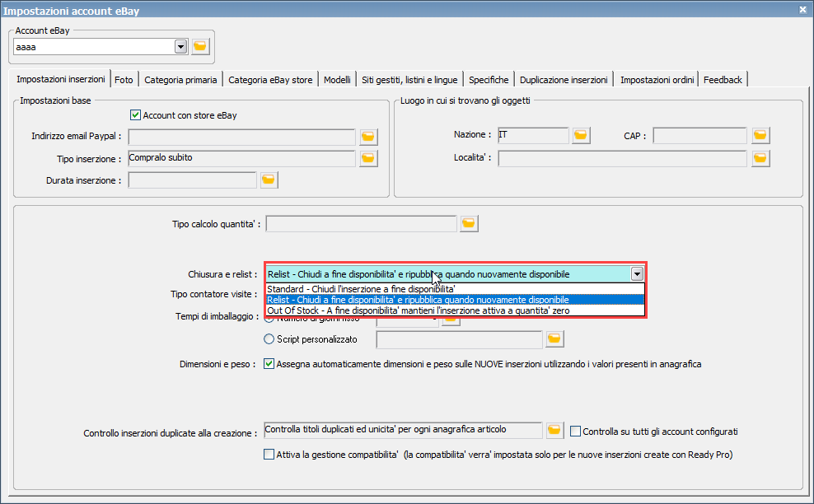Click the CAP input field

(699, 136)
